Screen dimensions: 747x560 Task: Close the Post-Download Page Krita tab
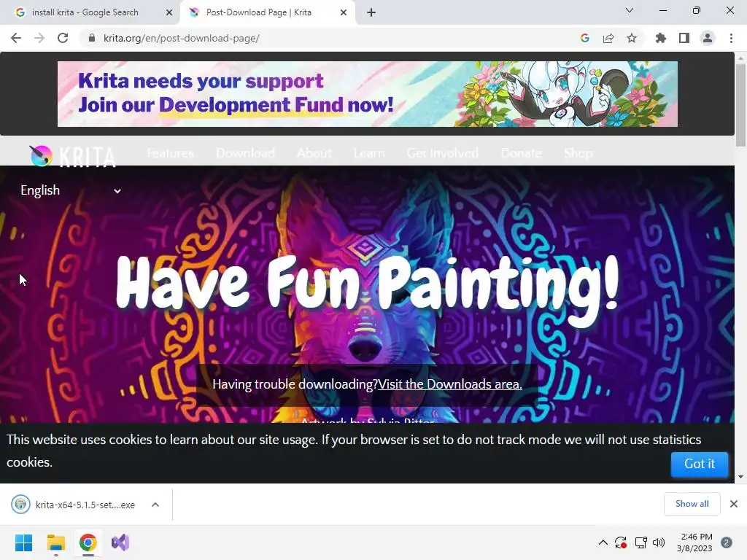tap(344, 12)
